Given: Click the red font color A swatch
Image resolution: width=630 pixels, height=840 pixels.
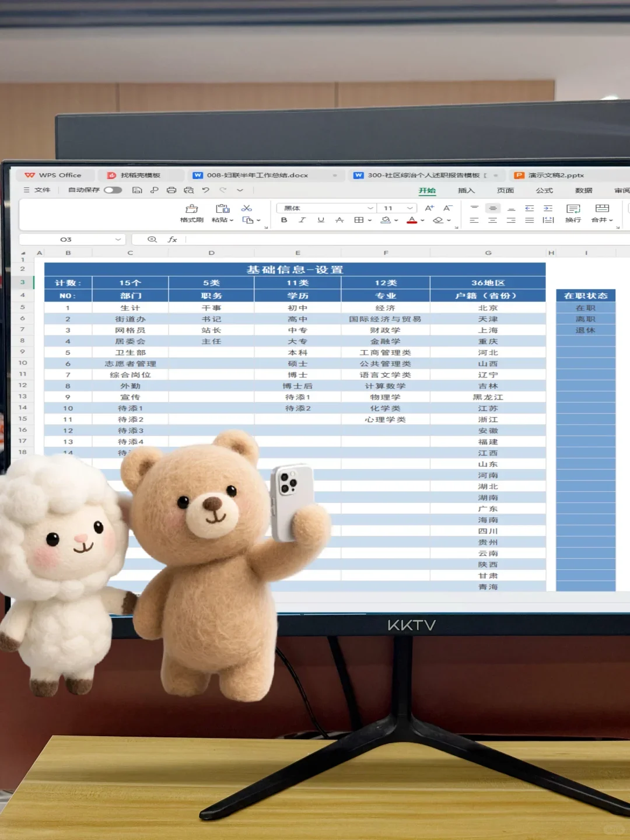Looking at the screenshot, I should pyautogui.click(x=412, y=220).
